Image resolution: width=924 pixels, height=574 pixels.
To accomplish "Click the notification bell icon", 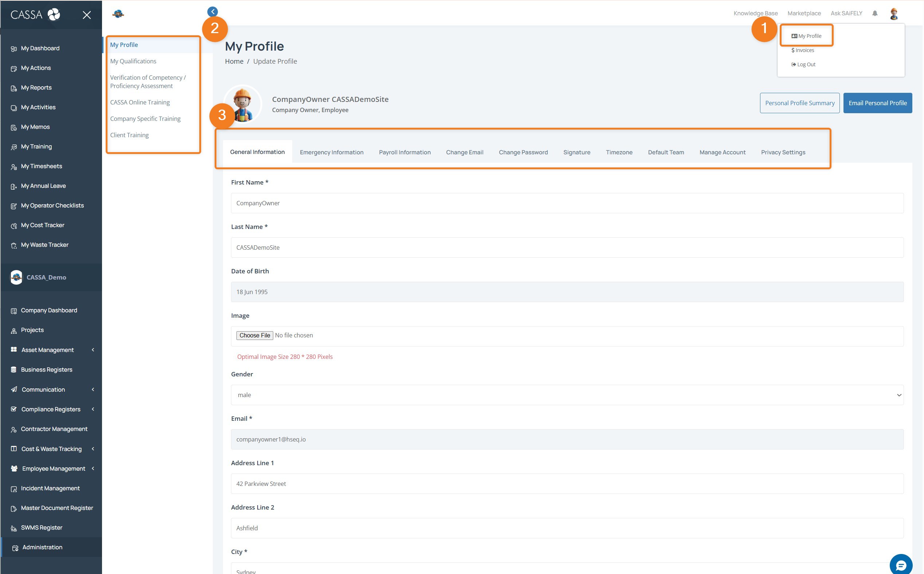I will pos(874,13).
